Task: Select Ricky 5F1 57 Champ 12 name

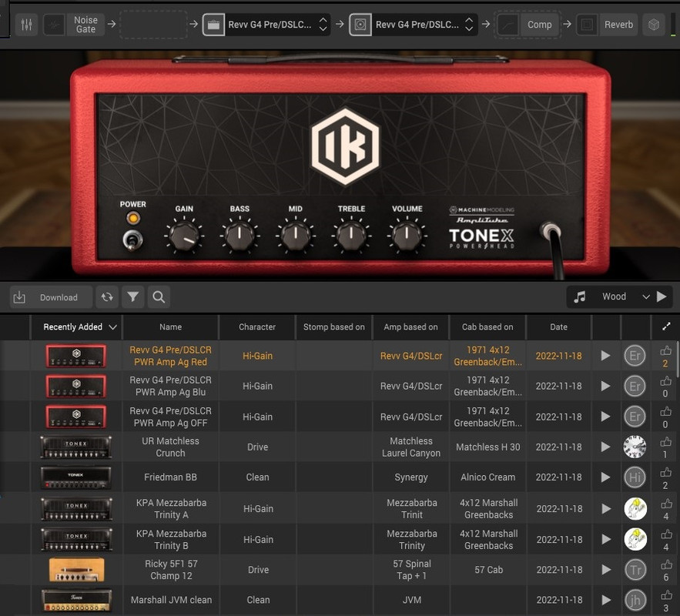Action: pyautogui.click(x=171, y=570)
